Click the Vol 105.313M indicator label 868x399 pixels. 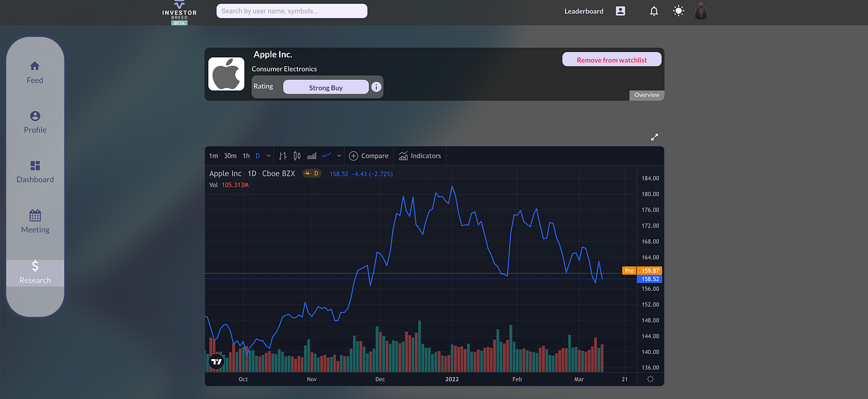point(229,185)
